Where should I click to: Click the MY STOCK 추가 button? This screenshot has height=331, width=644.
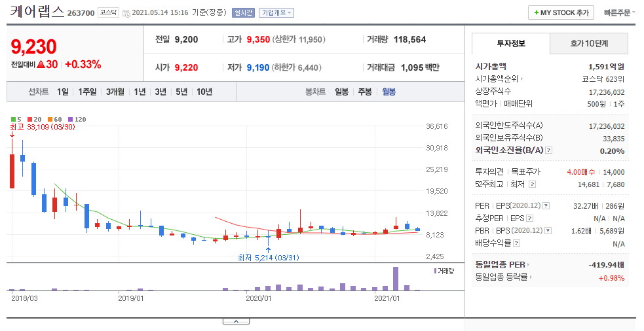pyautogui.click(x=561, y=12)
